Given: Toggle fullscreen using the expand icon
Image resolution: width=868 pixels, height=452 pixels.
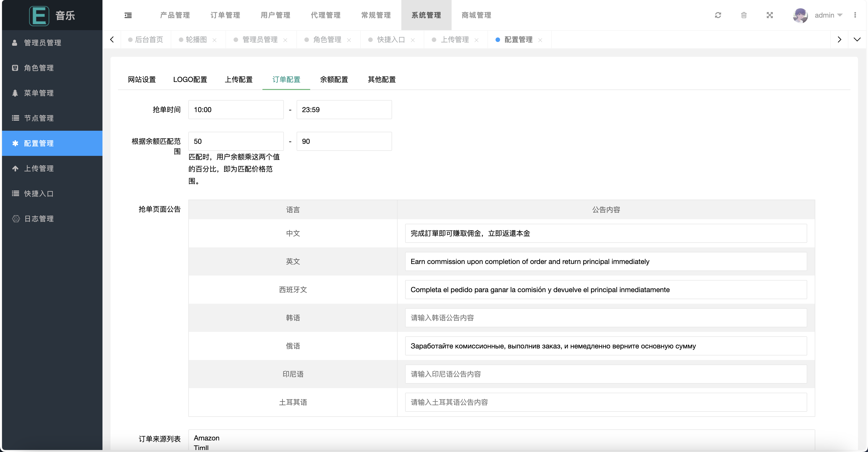Looking at the screenshot, I should tap(770, 15).
